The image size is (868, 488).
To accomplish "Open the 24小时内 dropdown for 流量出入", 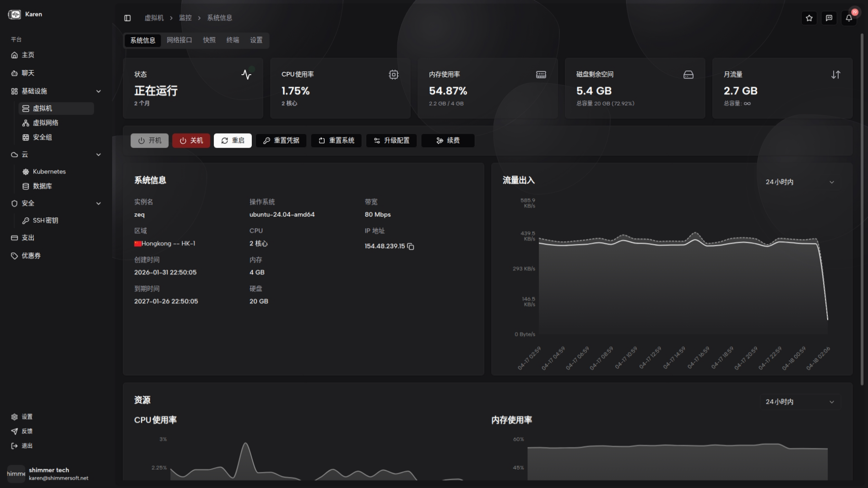I will [x=799, y=182].
